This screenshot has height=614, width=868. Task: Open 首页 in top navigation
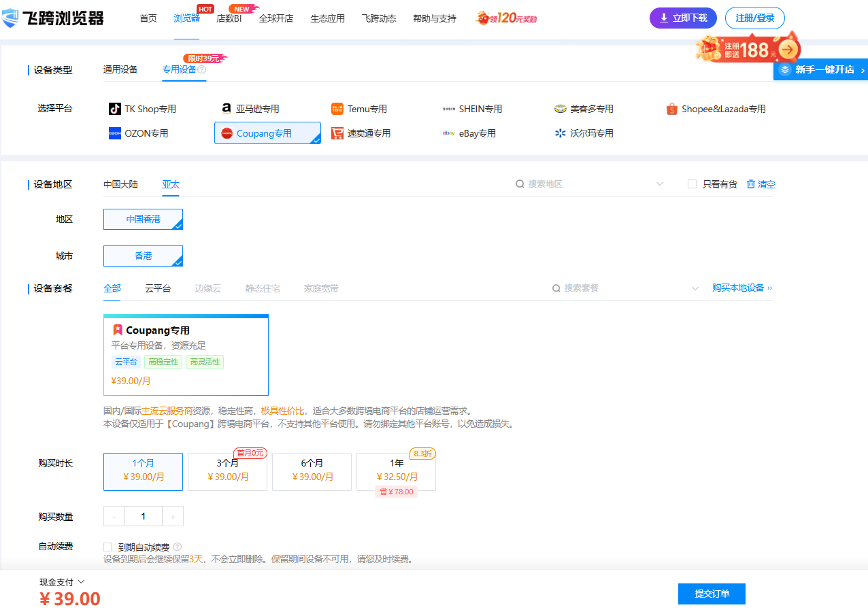148,18
